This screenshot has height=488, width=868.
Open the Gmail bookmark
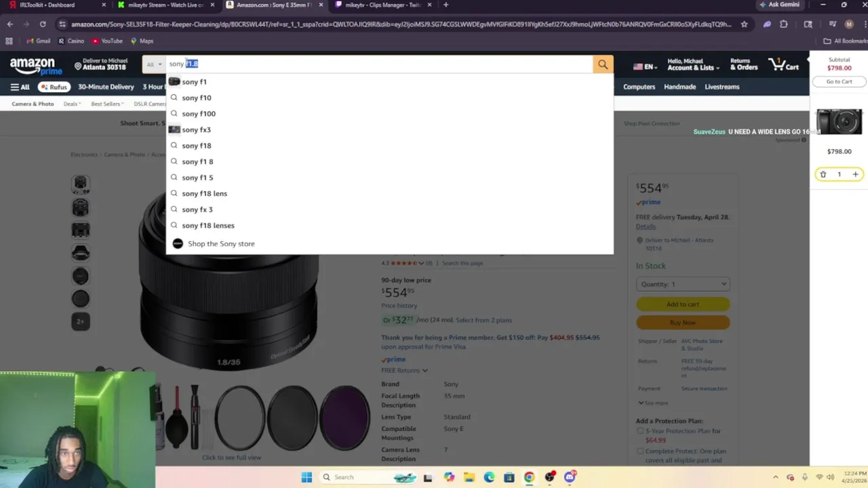click(39, 41)
